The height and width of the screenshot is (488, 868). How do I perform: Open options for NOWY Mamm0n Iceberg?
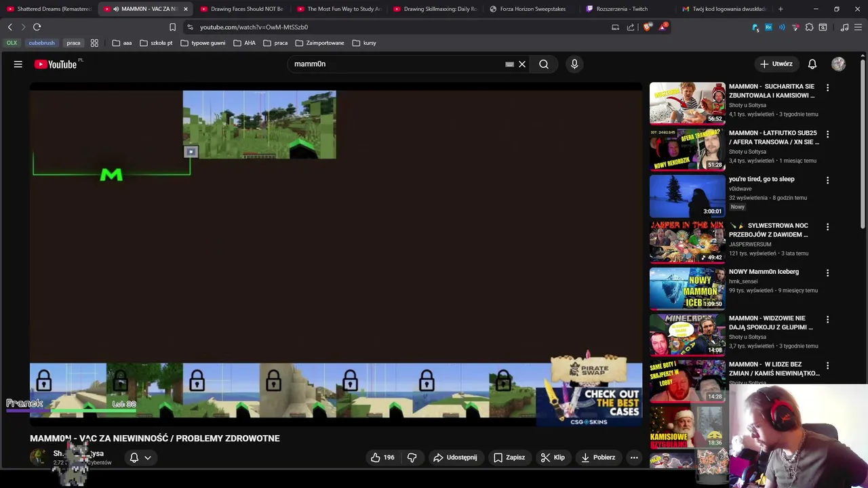pyautogui.click(x=827, y=272)
